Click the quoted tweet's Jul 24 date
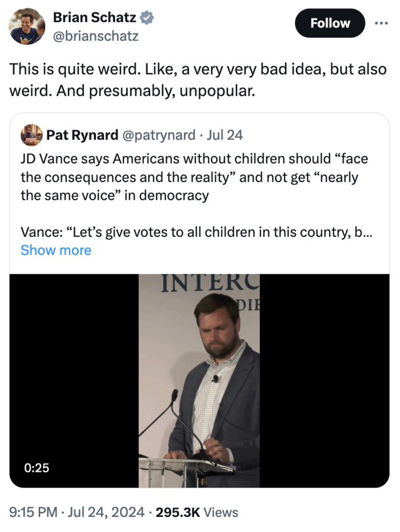Image resolution: width=400 pixels, height=532 pixels. pyautogui.click(x=225, y=135)
